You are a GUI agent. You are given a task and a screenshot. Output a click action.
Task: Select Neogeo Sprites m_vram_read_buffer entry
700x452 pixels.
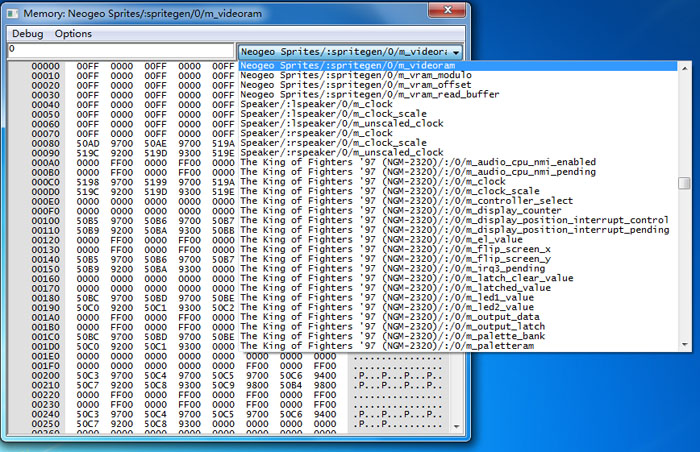point(458,95)
